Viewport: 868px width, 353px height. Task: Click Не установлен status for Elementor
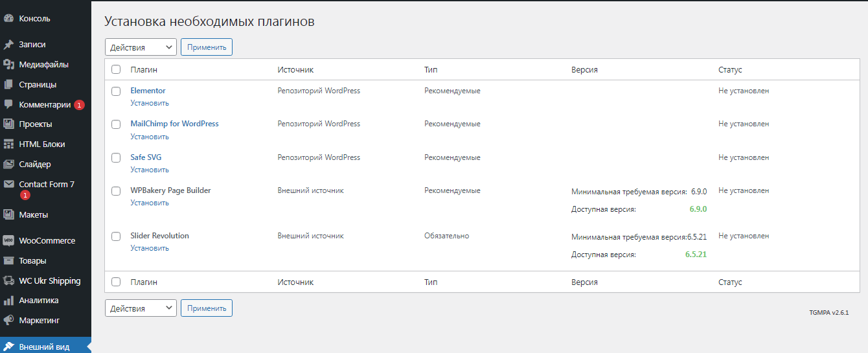[x=744, y=91]
